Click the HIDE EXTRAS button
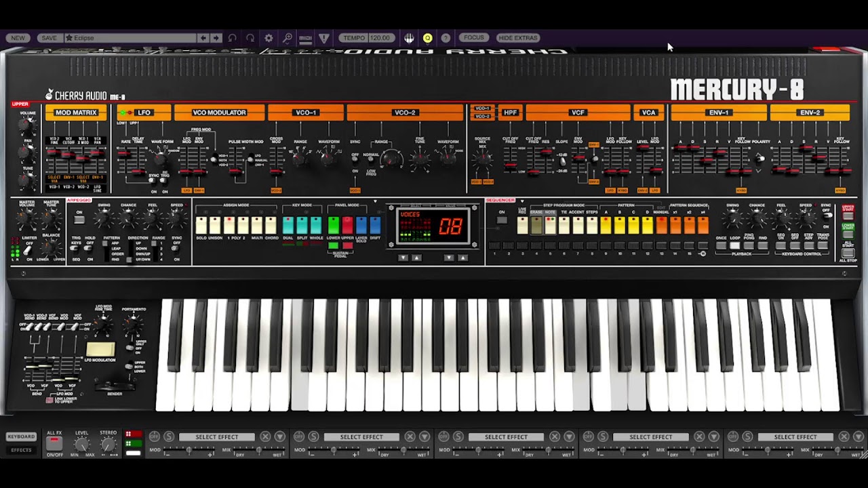This screenshot has width=868, height=488. click(518, 38)
